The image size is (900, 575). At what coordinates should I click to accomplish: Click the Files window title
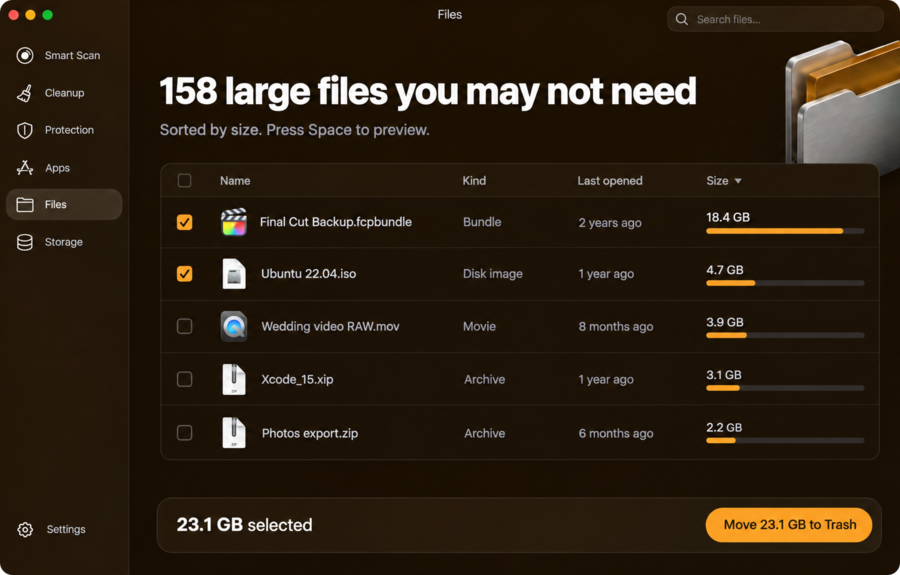[x=449, y=14]
